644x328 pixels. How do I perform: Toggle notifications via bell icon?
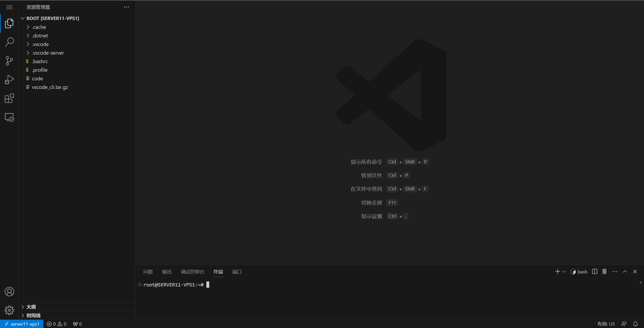coord(636,324)
